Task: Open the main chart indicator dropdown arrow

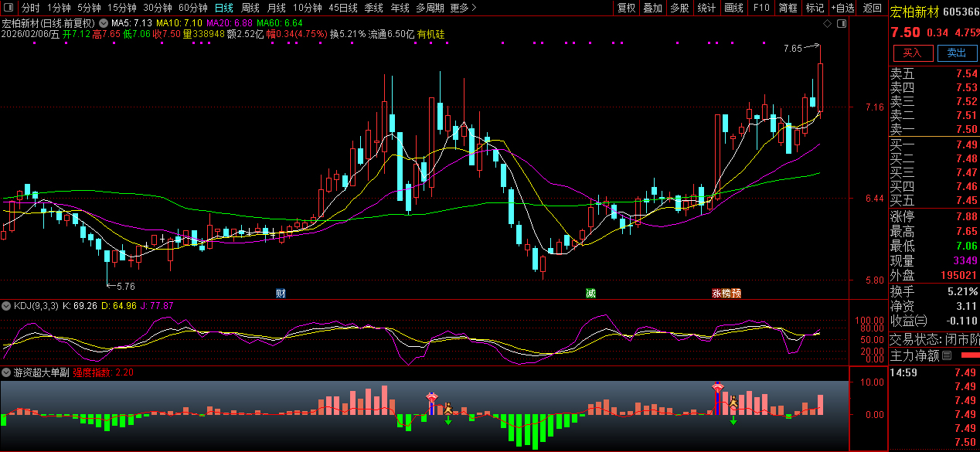Action: click(103, 23)
